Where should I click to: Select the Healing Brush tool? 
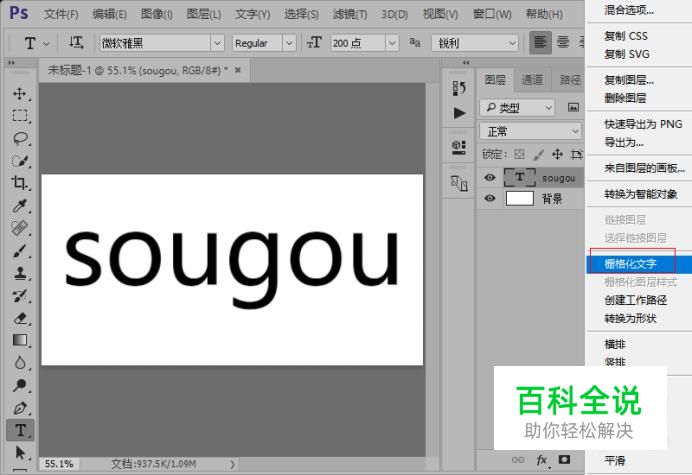[19, 228]
